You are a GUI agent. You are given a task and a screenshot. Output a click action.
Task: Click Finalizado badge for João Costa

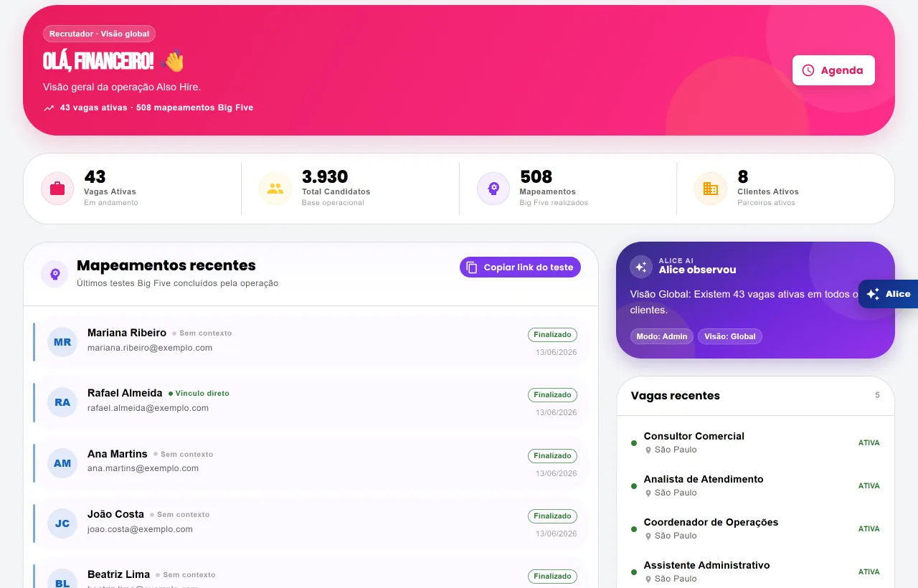[x=552, y=516]
